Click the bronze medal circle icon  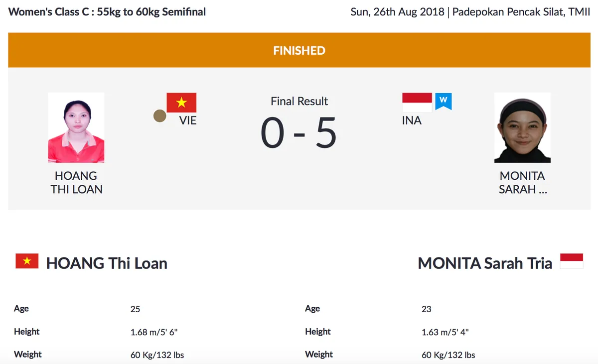[x=160, y=117]
